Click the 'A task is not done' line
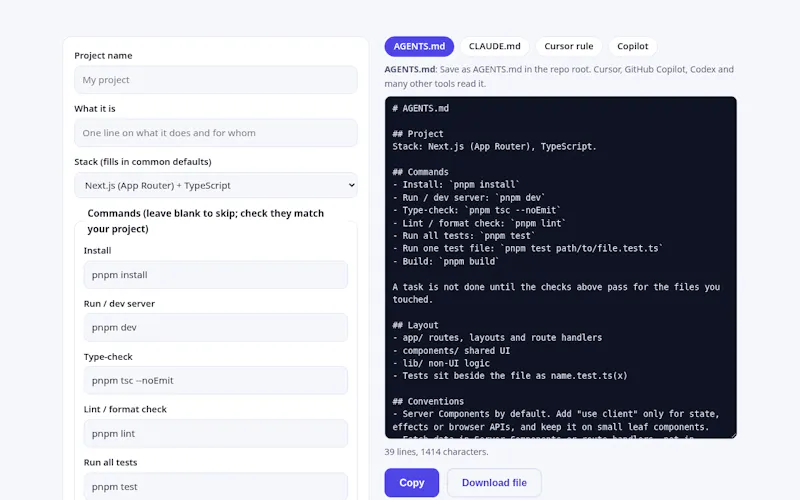 click(x=556, y=293)
